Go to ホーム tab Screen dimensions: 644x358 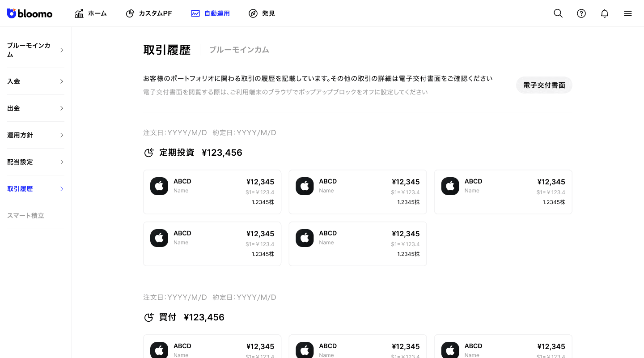pyautogui.click(x=91, y=13)
